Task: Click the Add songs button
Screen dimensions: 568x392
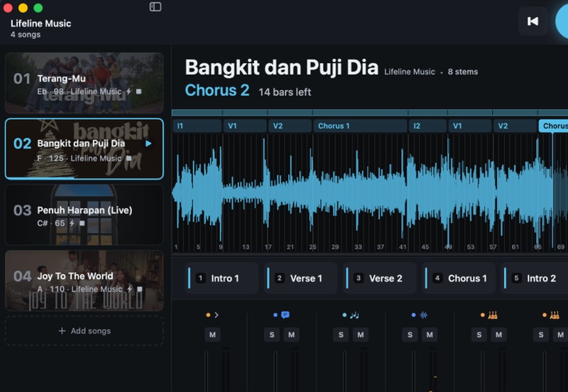Action: point(84,331)
